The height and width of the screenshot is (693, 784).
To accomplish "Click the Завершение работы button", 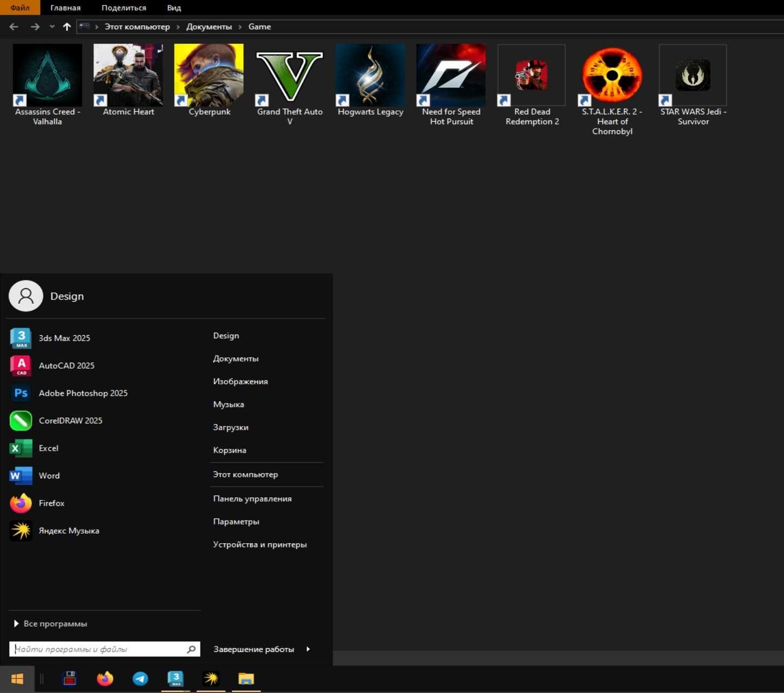I will coord(254,649).
